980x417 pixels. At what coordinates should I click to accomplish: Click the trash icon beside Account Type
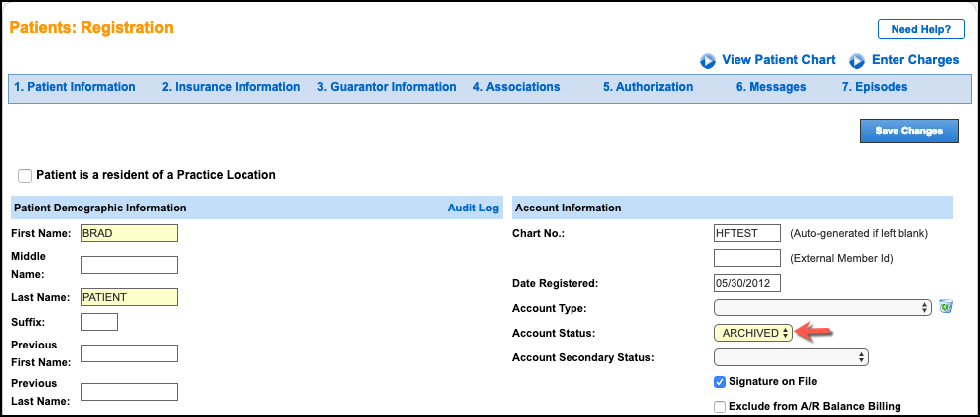pos(947,307)
